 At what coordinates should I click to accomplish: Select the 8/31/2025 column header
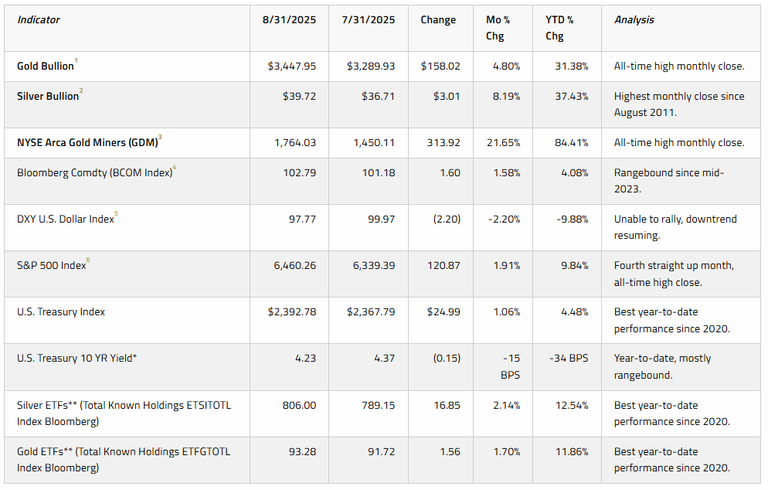pyautogui.click(x=286, y=20)
